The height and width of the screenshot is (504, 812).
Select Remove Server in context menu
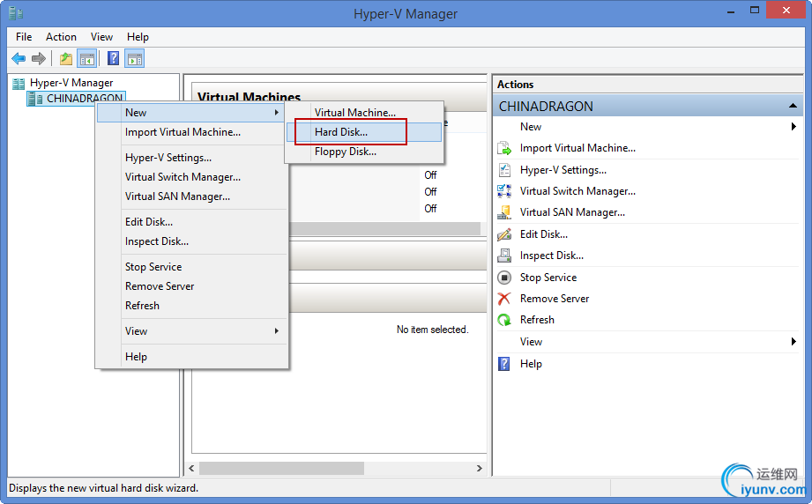point(192,286)
